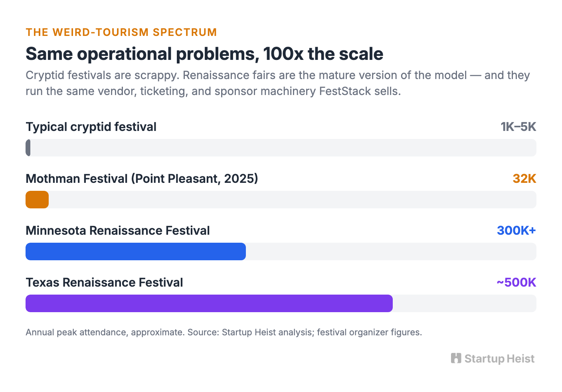The width and height of the screenshot is (562, 392).
Task: Select the Mothman Festival (Point Pleasant, 2025) label
Action: (142, 179)
